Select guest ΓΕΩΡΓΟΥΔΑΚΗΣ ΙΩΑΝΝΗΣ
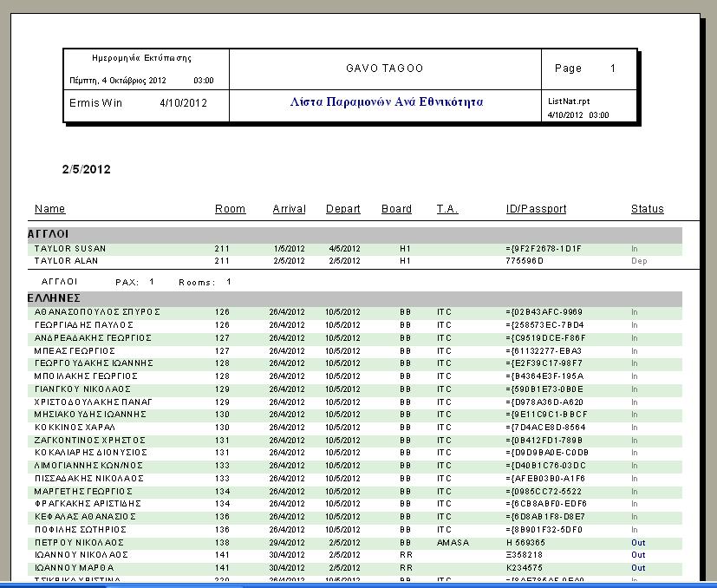Image resolution: width=717 pixels, height=588 pixels. click(x=94, y=363)
